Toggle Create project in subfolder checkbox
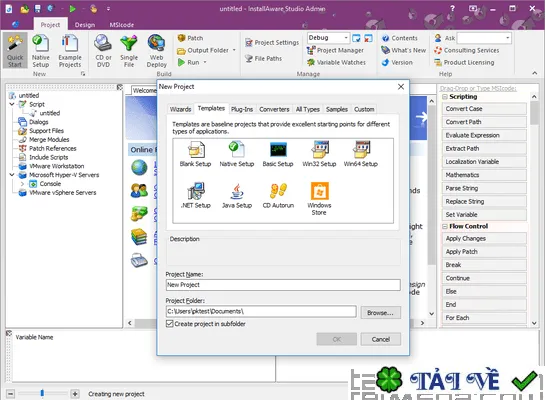Screen dimensions: 545x400 tap(170, 324)
